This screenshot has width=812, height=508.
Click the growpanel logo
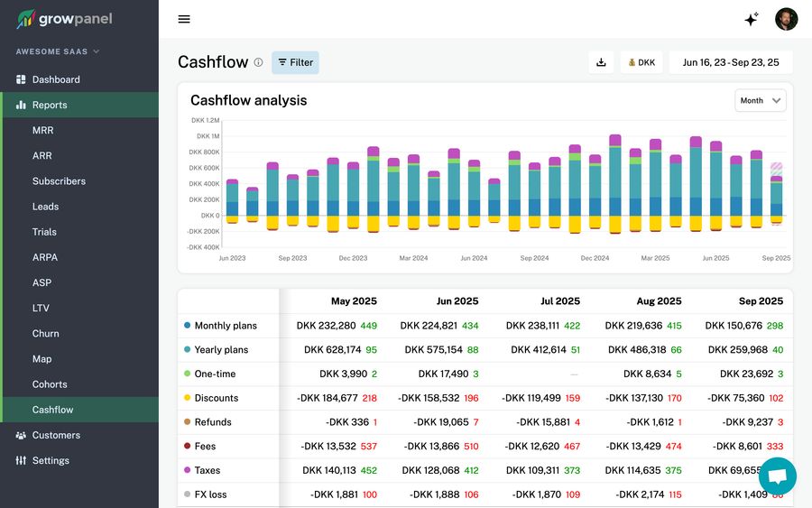point(64,19)
